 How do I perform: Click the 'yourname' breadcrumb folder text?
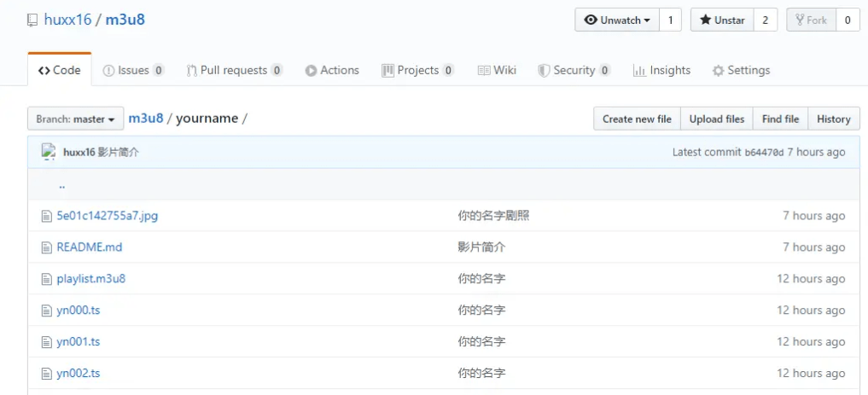point(207,119)
